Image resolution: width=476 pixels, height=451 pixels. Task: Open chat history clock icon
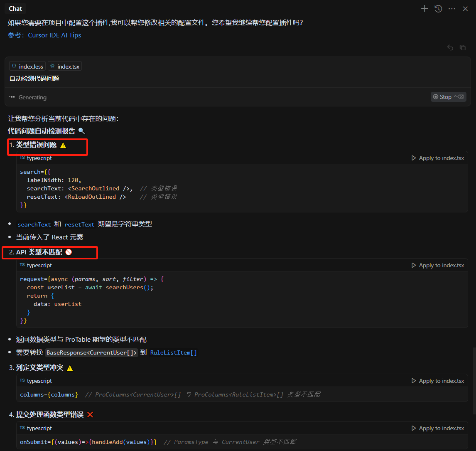click(x=438, y=8)
